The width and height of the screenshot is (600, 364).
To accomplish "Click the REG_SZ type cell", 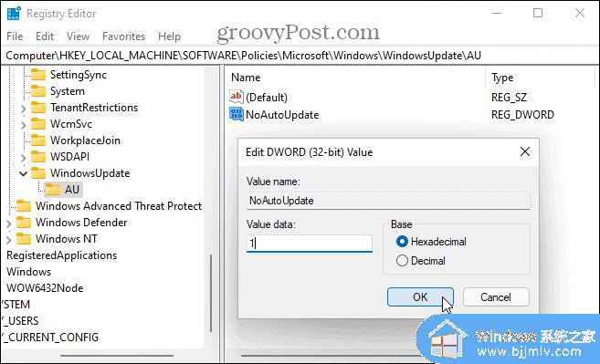I will (509, 97).
